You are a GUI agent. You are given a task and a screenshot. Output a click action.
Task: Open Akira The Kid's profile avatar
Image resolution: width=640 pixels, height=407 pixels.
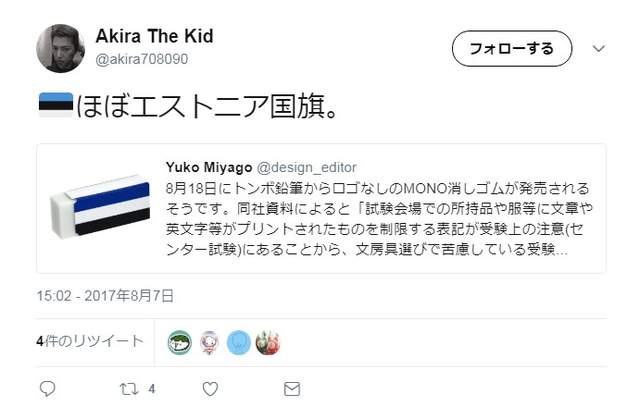point(61,48)
